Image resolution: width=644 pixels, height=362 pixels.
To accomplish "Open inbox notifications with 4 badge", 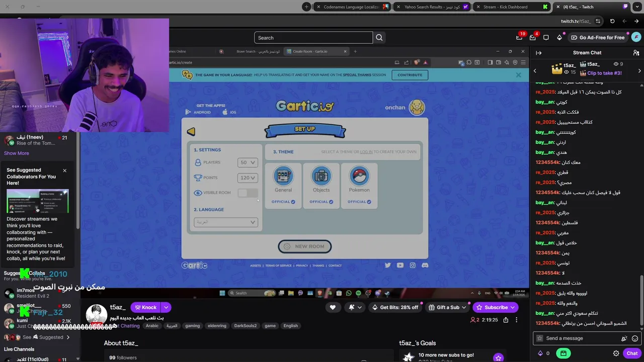I will coord(533,38).
